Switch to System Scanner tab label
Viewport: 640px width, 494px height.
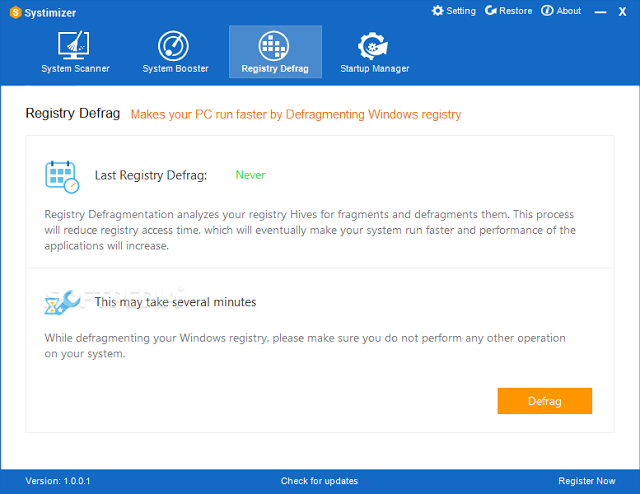(x=76, y=69)
